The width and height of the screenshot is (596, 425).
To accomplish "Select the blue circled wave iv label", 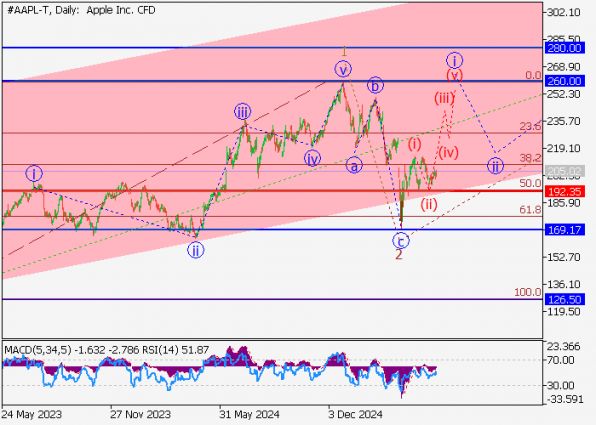I will pos(312,159).
